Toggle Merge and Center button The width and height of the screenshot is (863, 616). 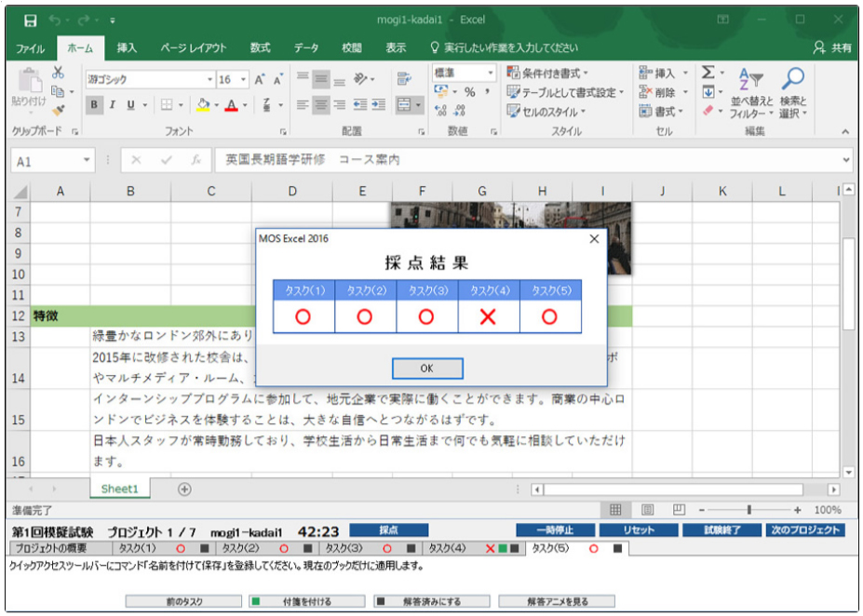point(404,104)
